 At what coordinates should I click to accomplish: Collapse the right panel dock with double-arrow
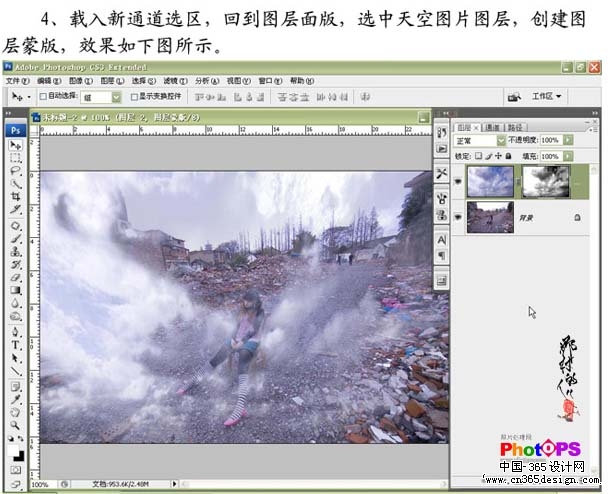pyautogui.click(x=594, y=113)
